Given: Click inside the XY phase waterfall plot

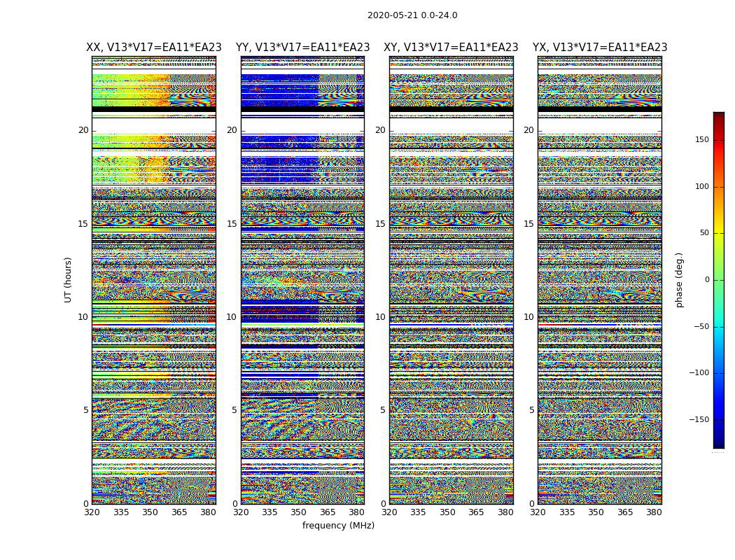Looking at the screenshot, I should [451, 280].
